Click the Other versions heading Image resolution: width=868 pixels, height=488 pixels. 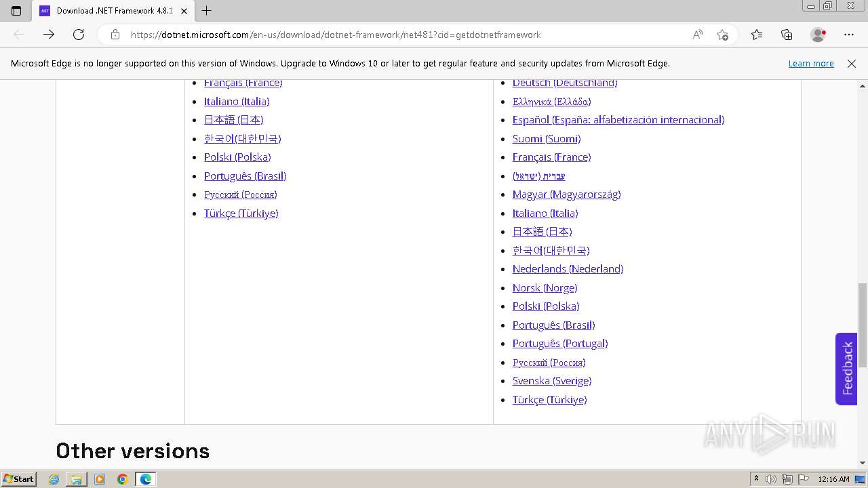point(133,451)
